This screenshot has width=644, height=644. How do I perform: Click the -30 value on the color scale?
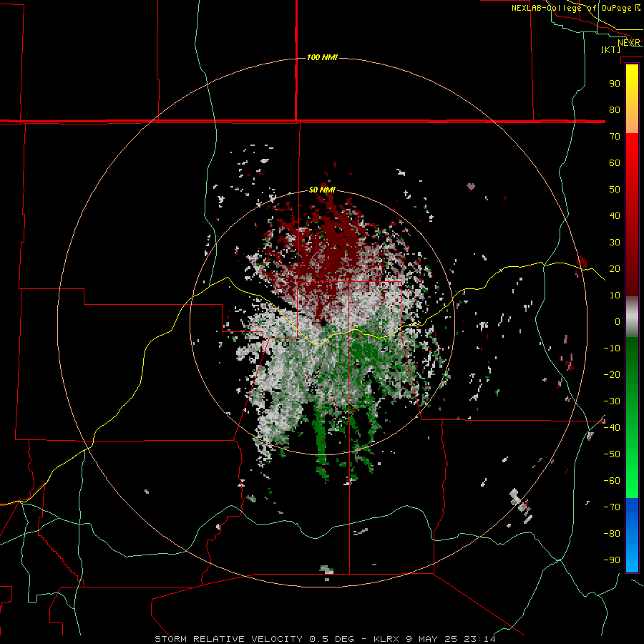[x=612, y=401]
